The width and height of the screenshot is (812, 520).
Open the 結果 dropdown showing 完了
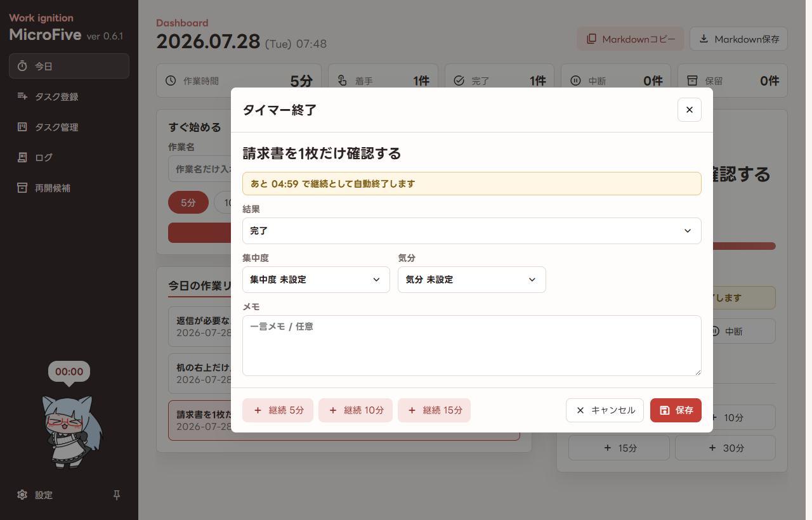tap(472, 231)
